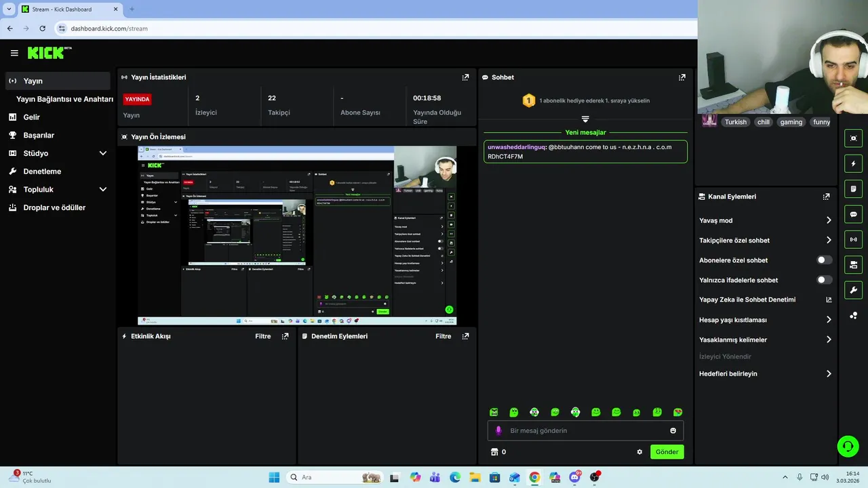
Task: Click the Gönder send button
Action: (x=667, y=452)
